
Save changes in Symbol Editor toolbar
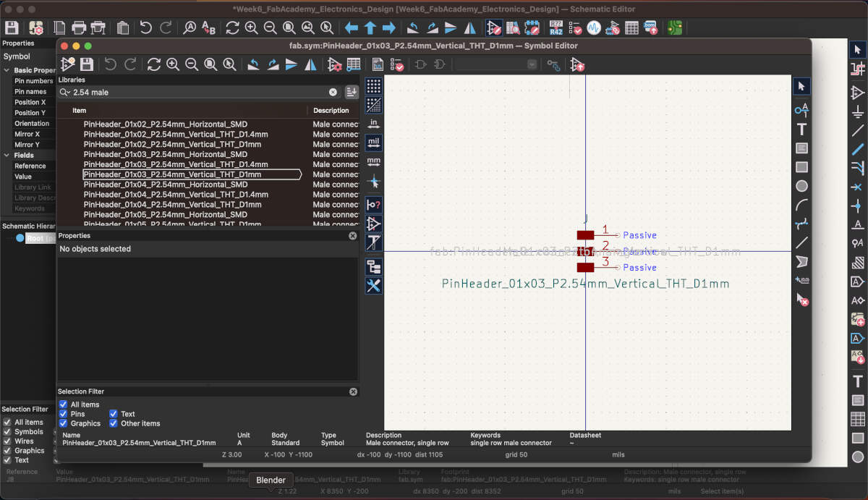[87, 64]
